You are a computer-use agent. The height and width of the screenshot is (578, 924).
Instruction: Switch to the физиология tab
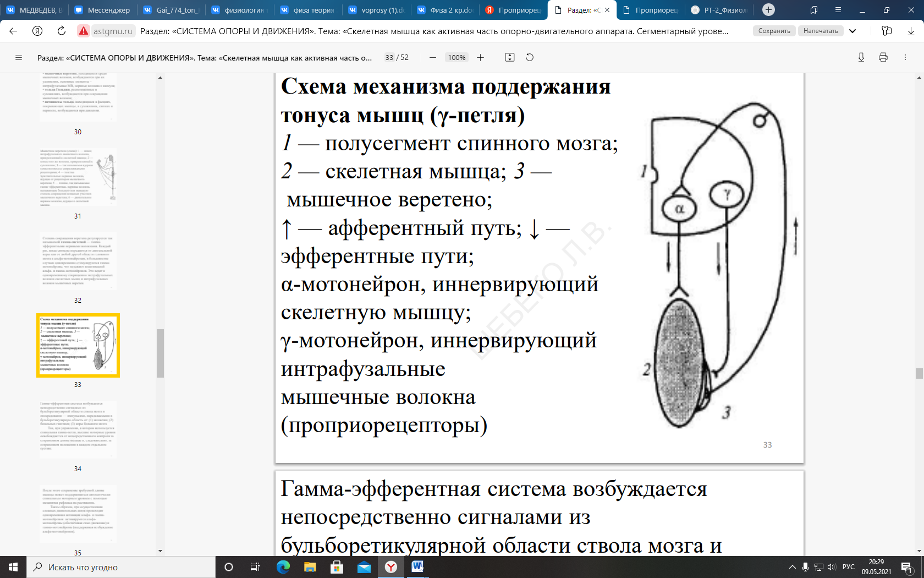239,10
